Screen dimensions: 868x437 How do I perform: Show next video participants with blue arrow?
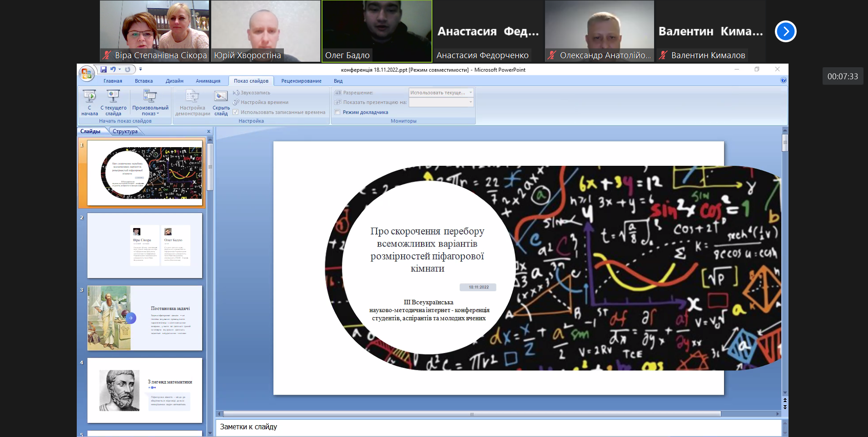(786, 31)
